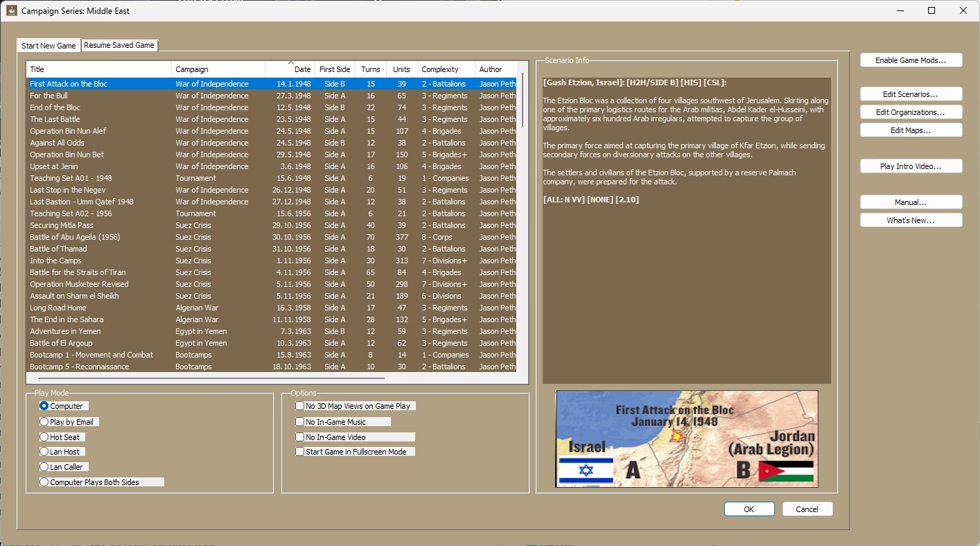Click the First Attack on the Bloc map thumbnail
This screenshot has width=980, height=546.
tap(687, 439)
